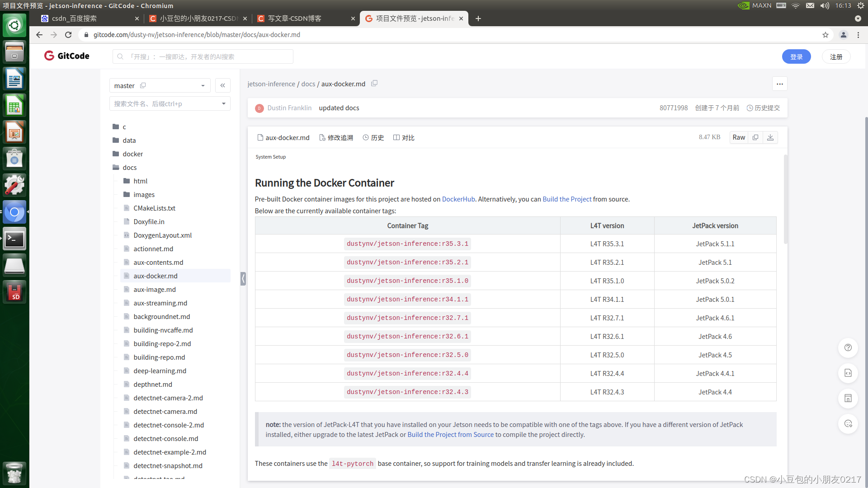
Task: Copy branch name icon next to master
Action: pos(143,85)
